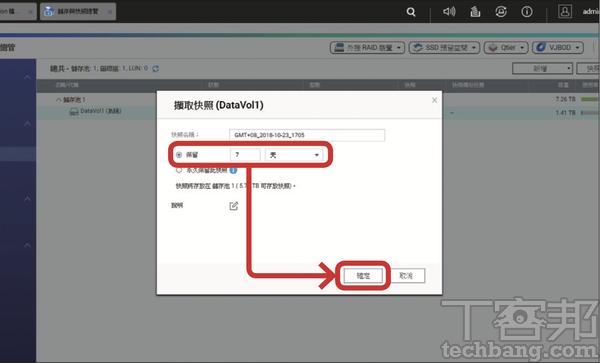Edit the snapshot name field
This screenshot has width=600, height=363.
pos(307,135)
